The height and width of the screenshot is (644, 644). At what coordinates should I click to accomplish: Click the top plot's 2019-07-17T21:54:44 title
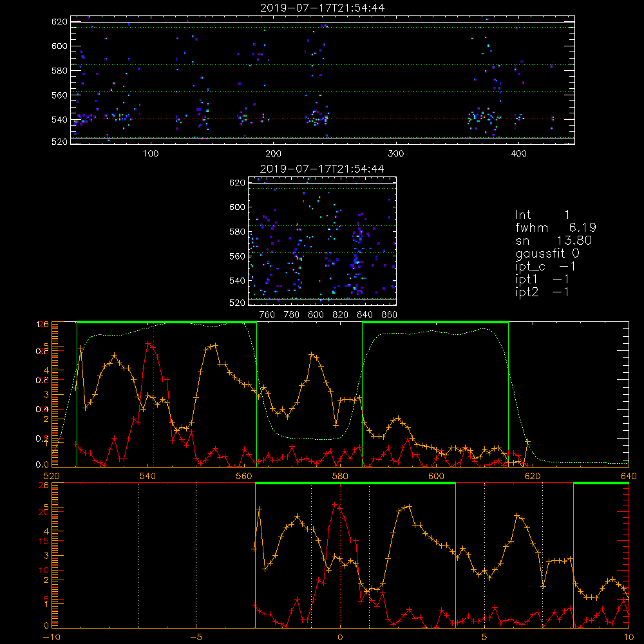pos(323,8)
